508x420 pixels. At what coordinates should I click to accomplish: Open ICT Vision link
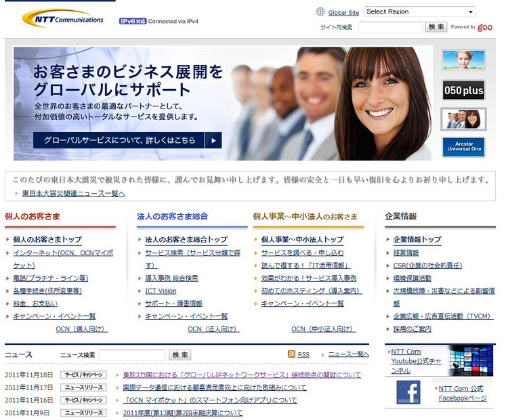[161, 291]
